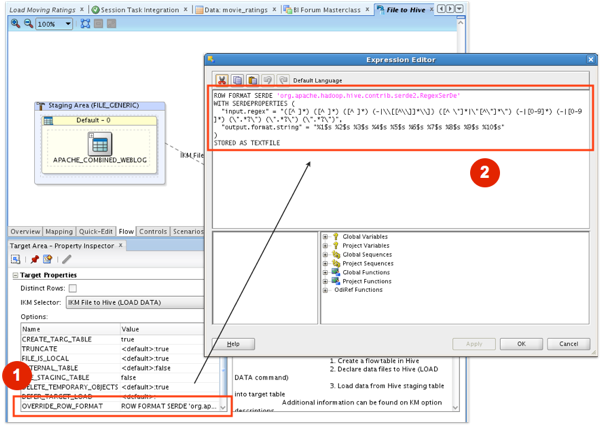Select the OVERRIDE_ROW_FORMAT option row

click(120, 406)
